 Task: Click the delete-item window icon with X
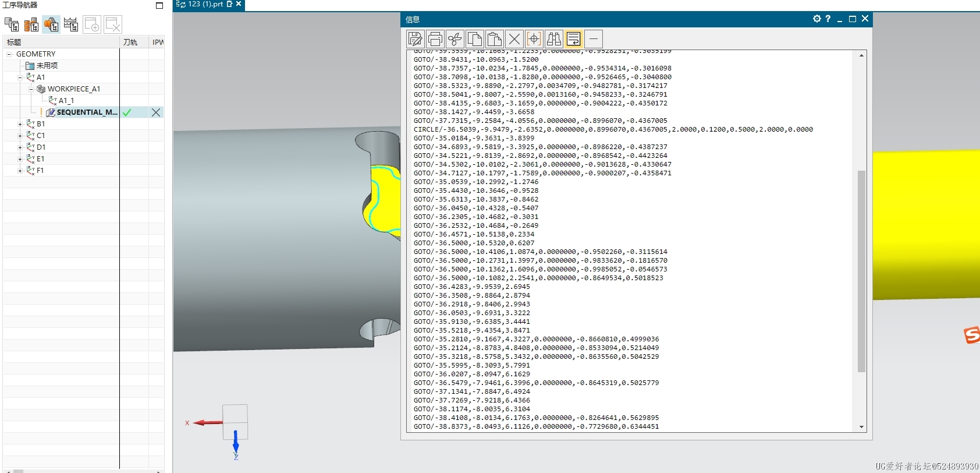(113, 24)
